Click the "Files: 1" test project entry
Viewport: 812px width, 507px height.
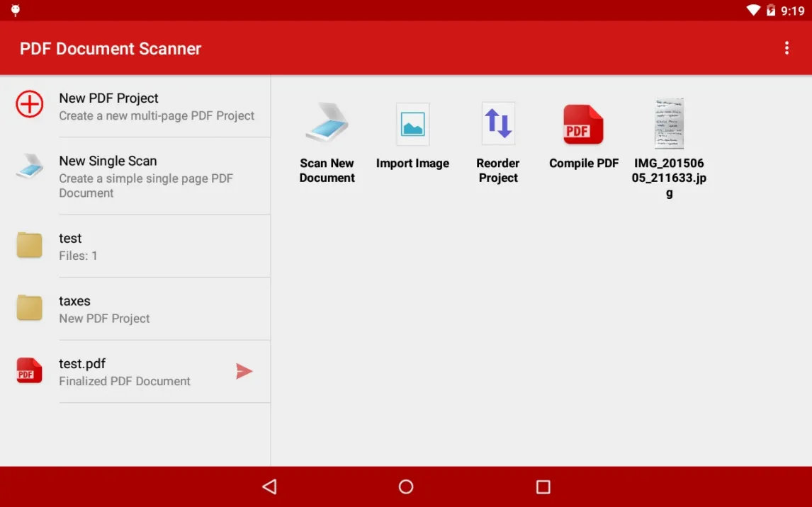pos(78,256)
